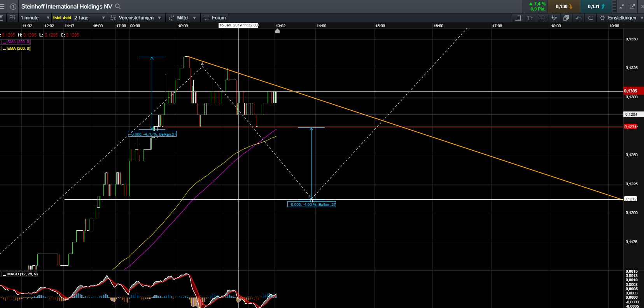
Task: Click the Steinhoff International Holdings NV title
Action: point(66,7)
